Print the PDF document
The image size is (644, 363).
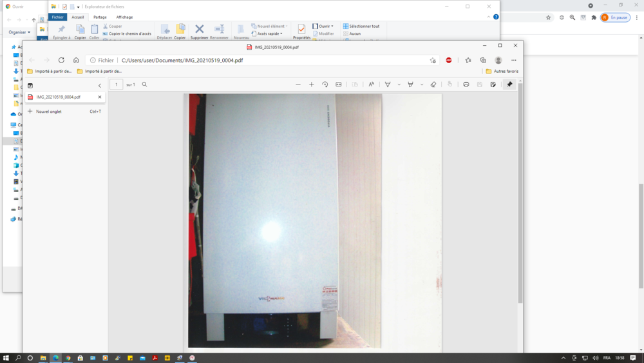pos(466,84)
